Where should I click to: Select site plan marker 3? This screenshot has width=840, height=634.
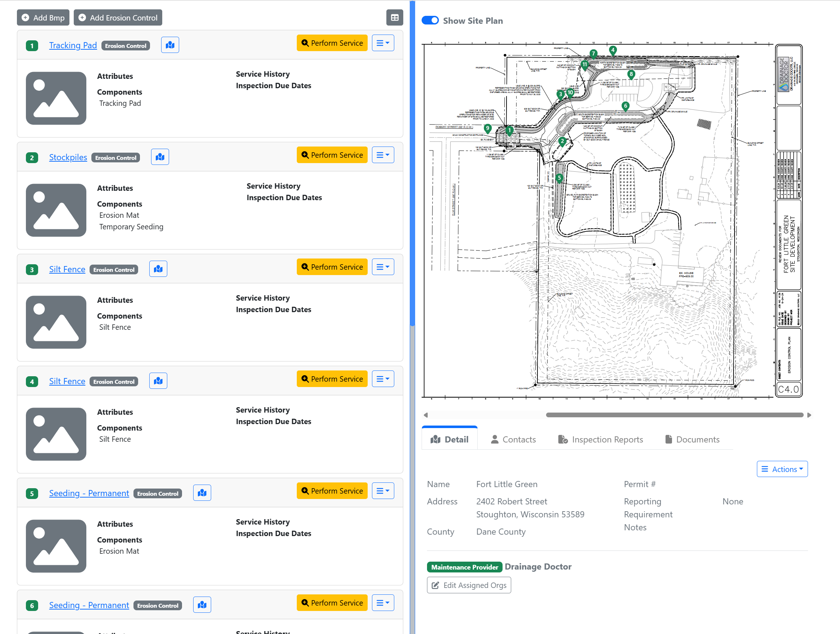[560, 95]
